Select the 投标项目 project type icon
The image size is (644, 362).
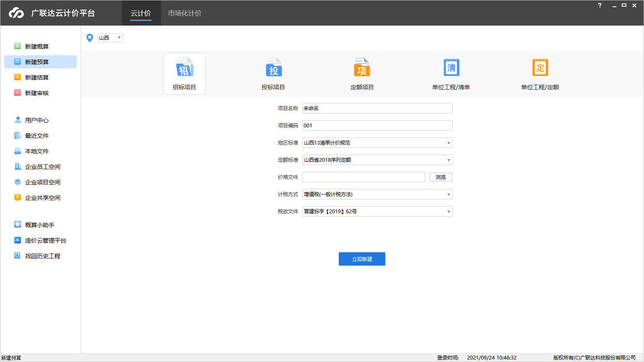pos(273,67)
